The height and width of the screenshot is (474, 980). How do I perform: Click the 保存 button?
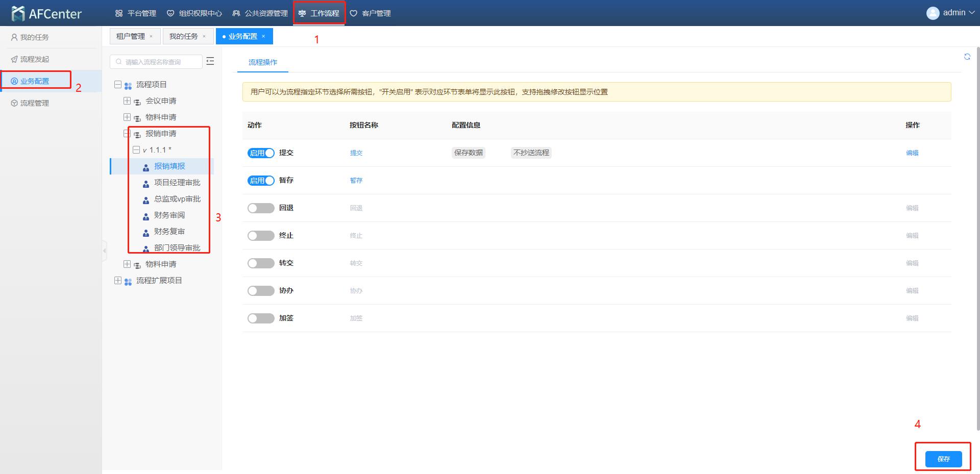[x=943, y=459]
